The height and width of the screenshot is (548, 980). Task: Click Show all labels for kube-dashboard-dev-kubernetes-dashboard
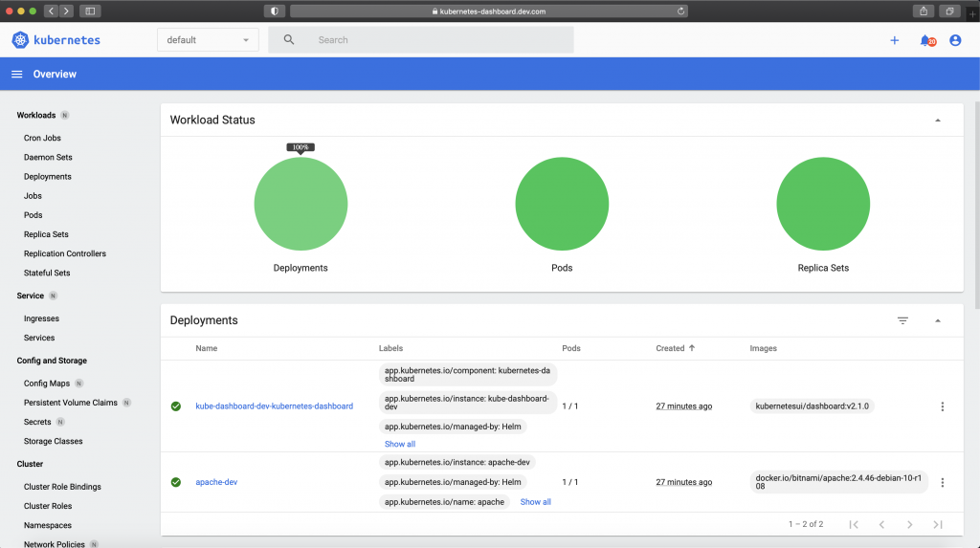coord(400,445)
